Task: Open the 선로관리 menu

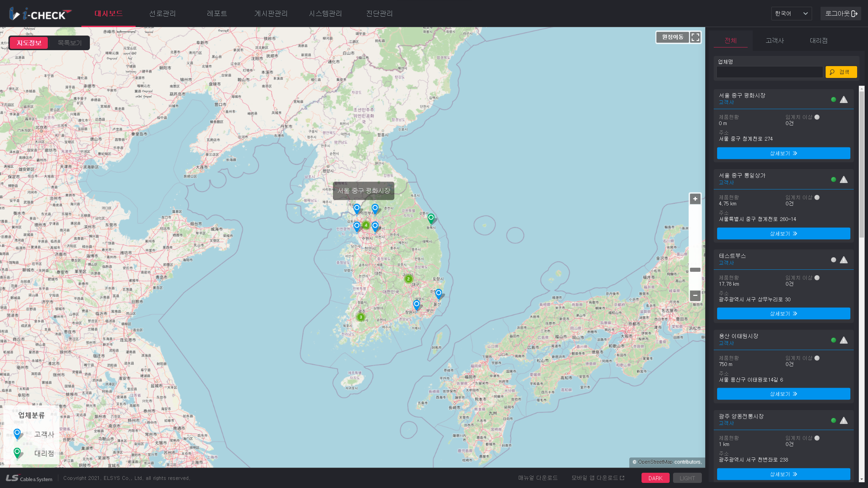Action: (162, 14)
